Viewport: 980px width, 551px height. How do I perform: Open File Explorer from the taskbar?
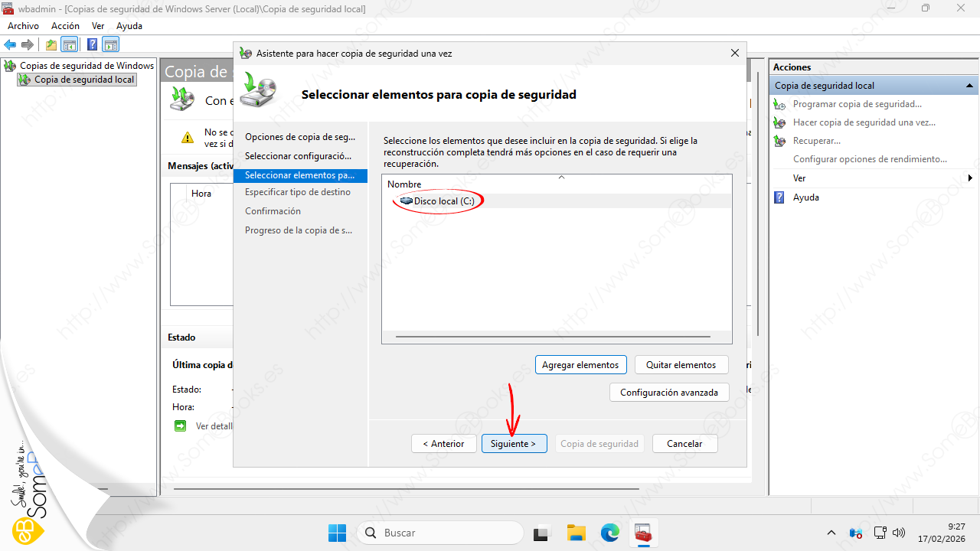(576, 533)
